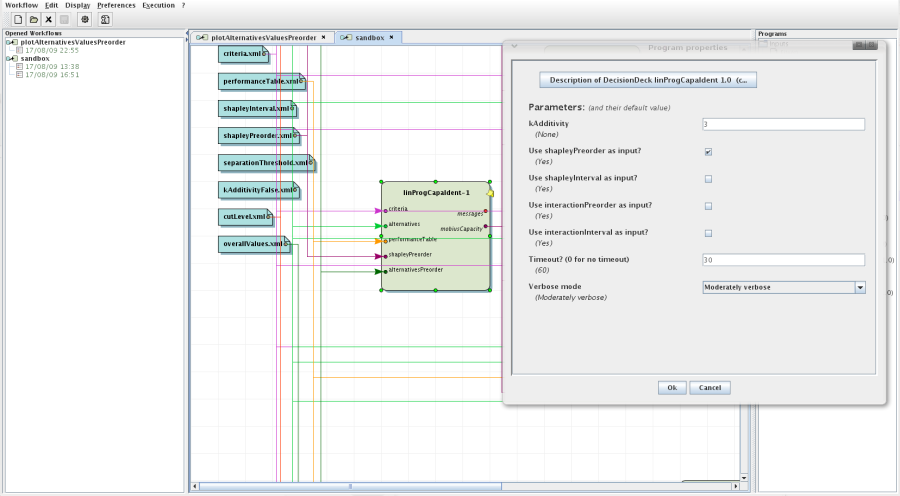
Task: Enable Use interactionPreorder as input checkbox
Action: pyautogui.click(x=708, y=206)
